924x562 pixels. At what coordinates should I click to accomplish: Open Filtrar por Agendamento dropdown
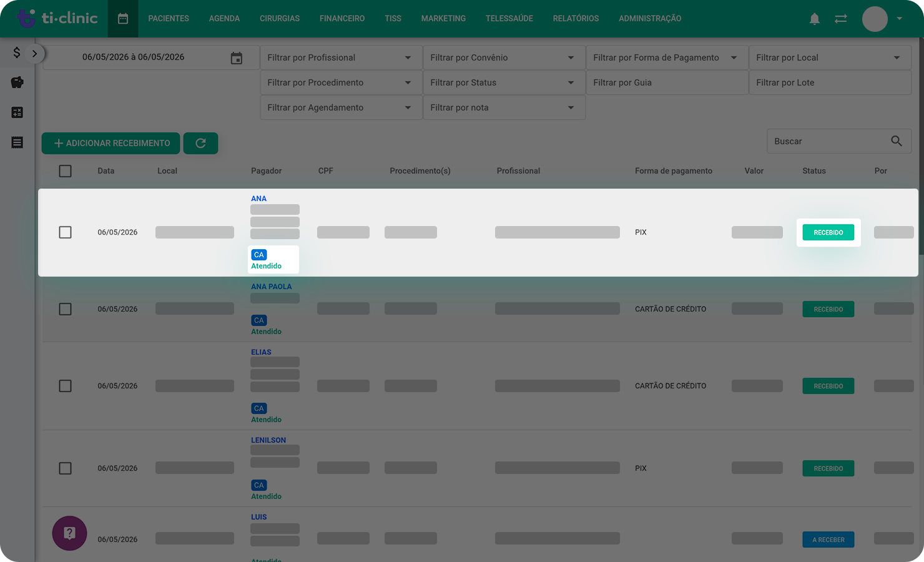coord(341,107)
